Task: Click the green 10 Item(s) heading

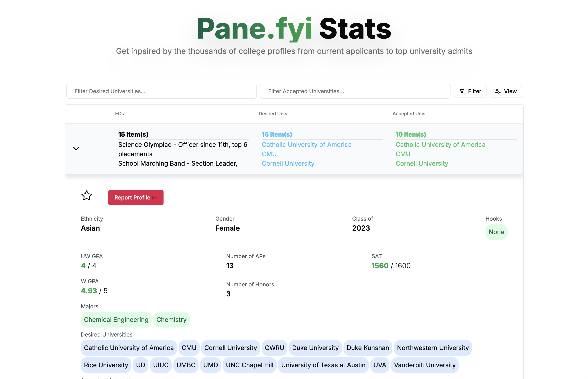Action: (x=411, y=134)
